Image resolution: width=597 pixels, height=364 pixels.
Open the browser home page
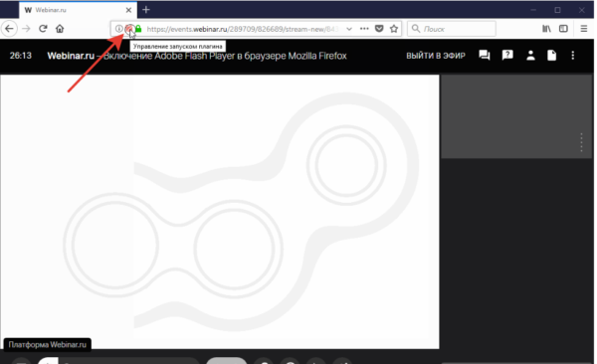[x=60, y=29]
